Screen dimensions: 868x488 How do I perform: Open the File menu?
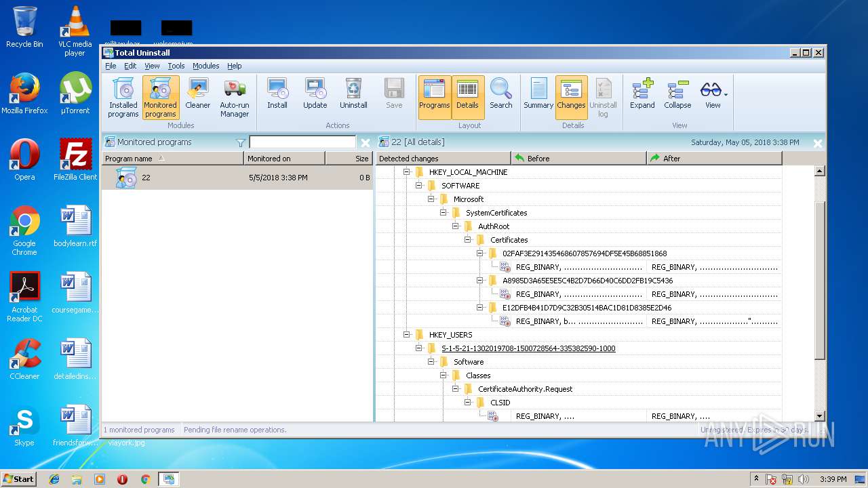[111, 66]
